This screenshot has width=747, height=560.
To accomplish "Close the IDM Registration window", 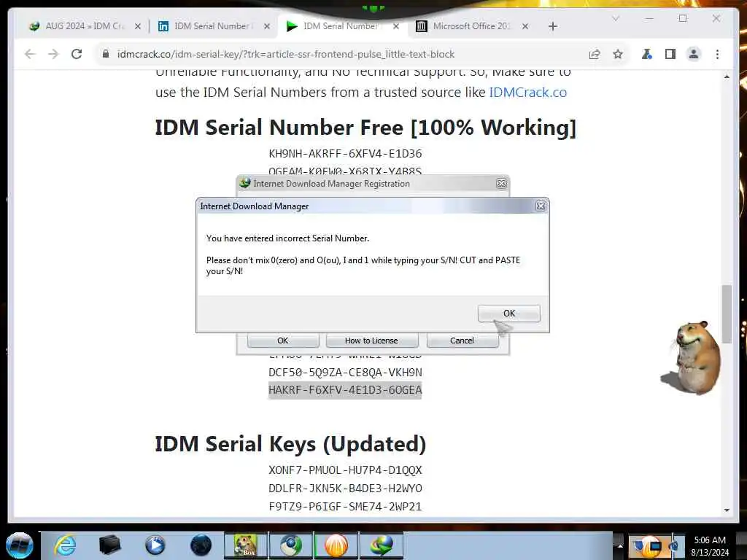I will [501, 183].
